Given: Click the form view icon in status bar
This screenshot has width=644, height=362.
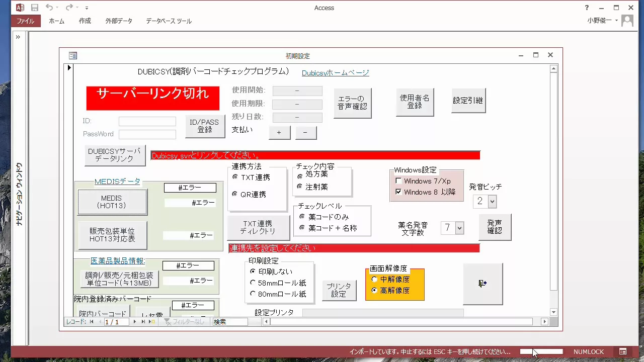Looking at the screenshot, I should pyautogui.click(x=623, y=351).
